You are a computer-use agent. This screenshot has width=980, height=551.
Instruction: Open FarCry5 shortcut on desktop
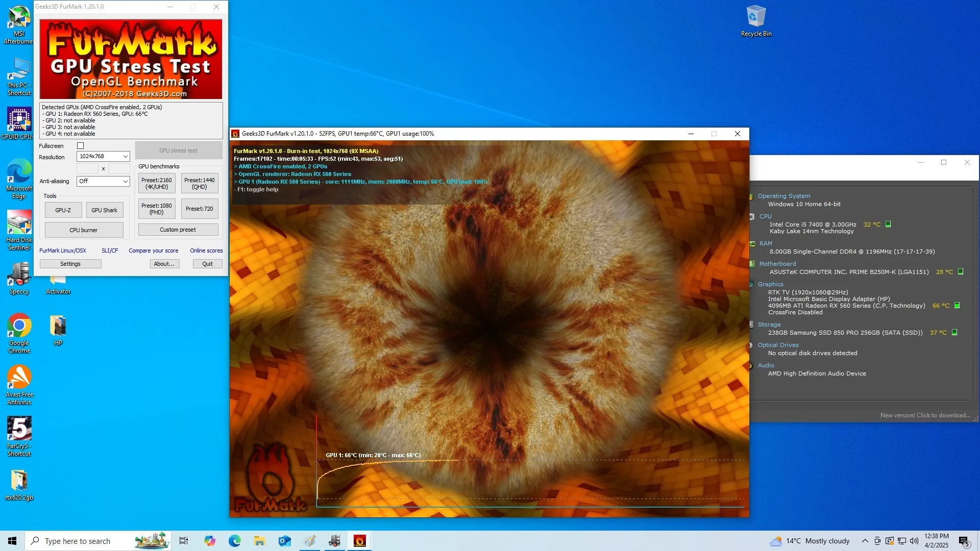19,437
